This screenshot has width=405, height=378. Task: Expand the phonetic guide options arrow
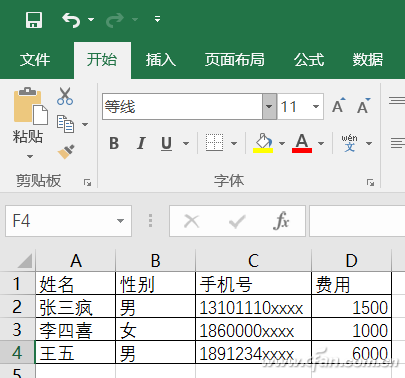tap(369, 144)
